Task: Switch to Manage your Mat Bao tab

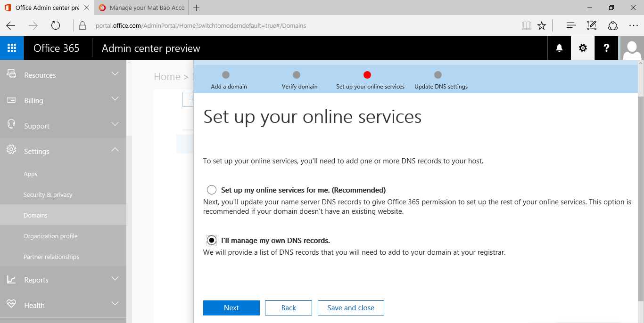Action: pos(141,8)
